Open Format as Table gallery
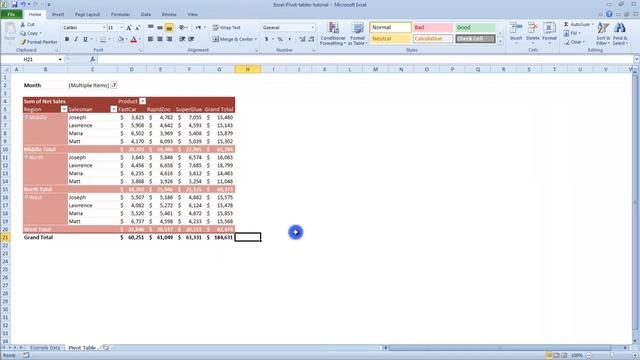 point(357,34)
